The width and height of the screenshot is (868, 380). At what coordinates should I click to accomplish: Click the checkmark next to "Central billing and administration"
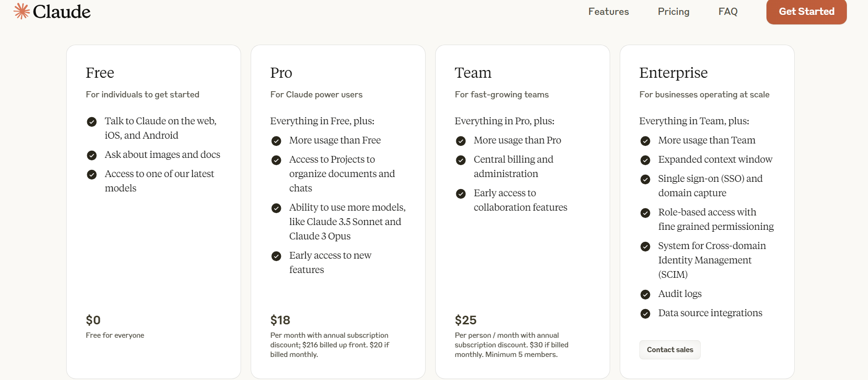click(x=461, y=160)
